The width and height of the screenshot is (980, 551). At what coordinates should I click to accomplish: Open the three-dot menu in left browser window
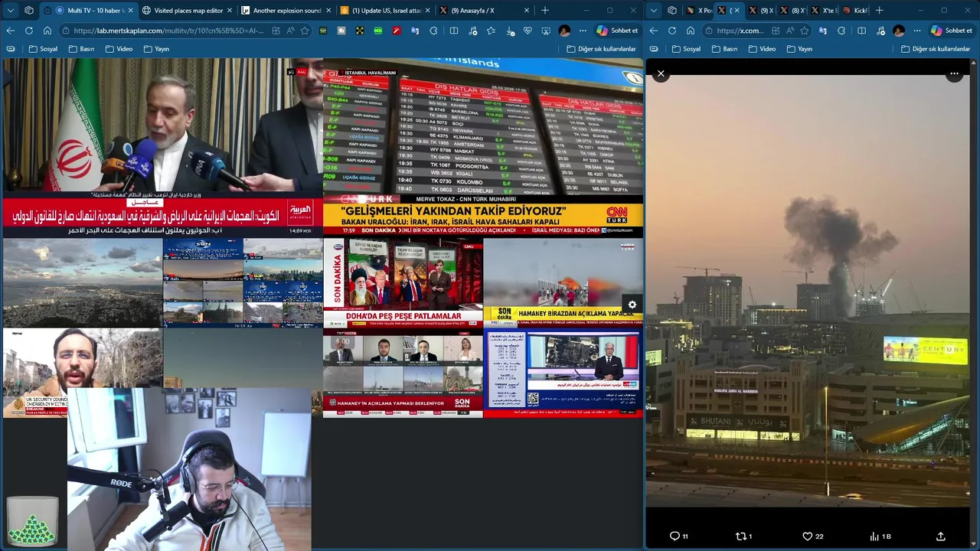tap(583, 31)
